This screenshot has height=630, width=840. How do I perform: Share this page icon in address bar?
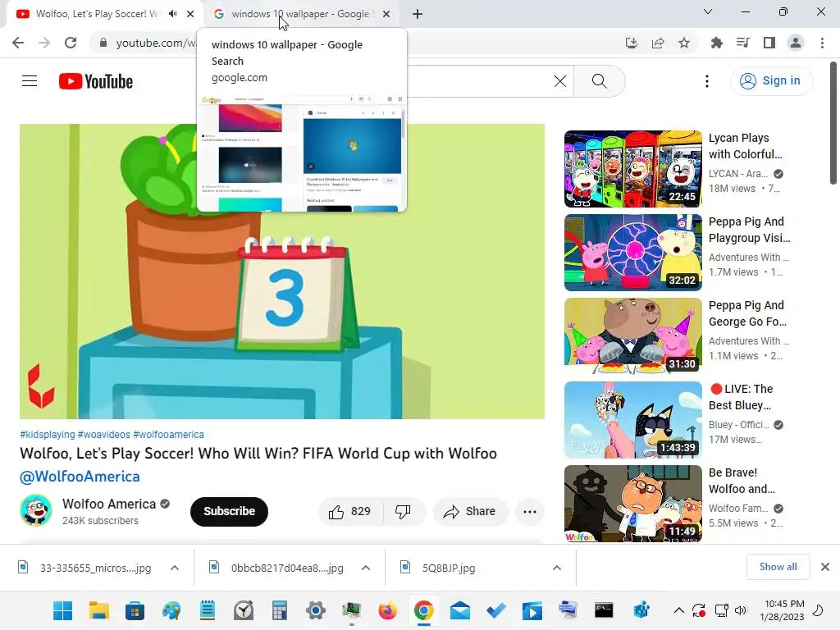(x=658, y=43)
